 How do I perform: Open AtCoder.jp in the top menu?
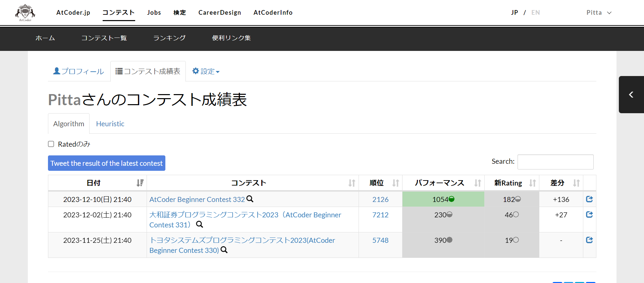73,13
